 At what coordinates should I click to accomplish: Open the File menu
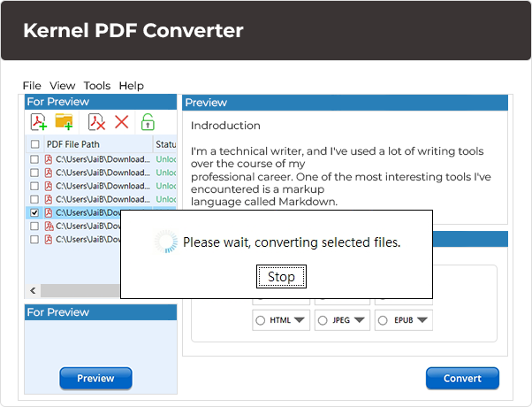(x=32, y=86)
